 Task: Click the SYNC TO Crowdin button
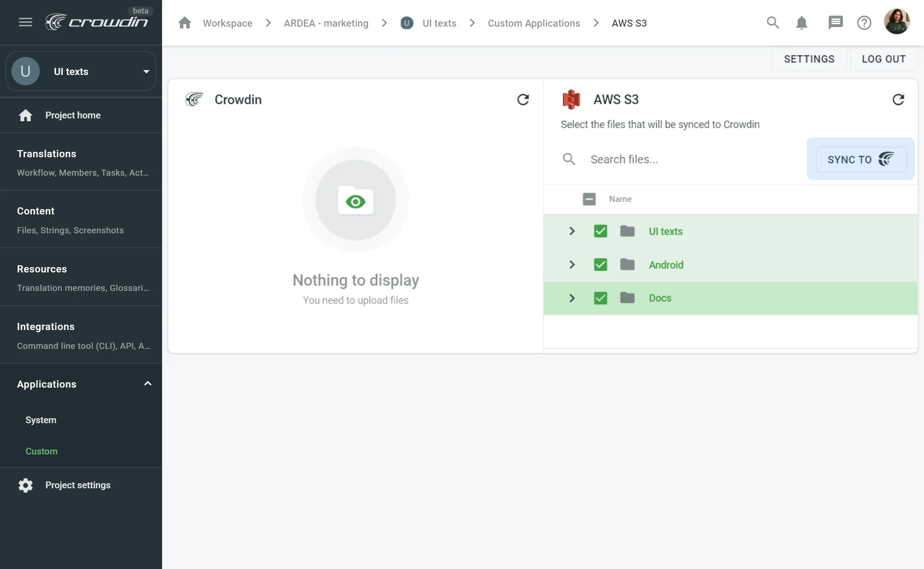point(861,158)
